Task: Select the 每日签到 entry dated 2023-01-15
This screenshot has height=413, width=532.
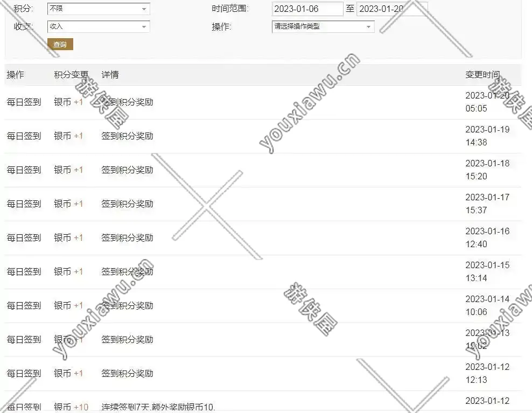Action: [x=24, y=272]
